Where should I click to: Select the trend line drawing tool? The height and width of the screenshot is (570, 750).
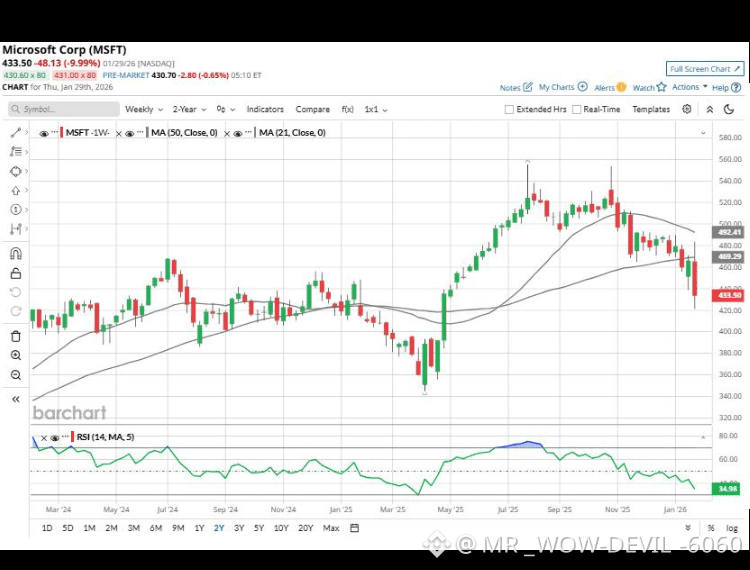pos(15,132)
